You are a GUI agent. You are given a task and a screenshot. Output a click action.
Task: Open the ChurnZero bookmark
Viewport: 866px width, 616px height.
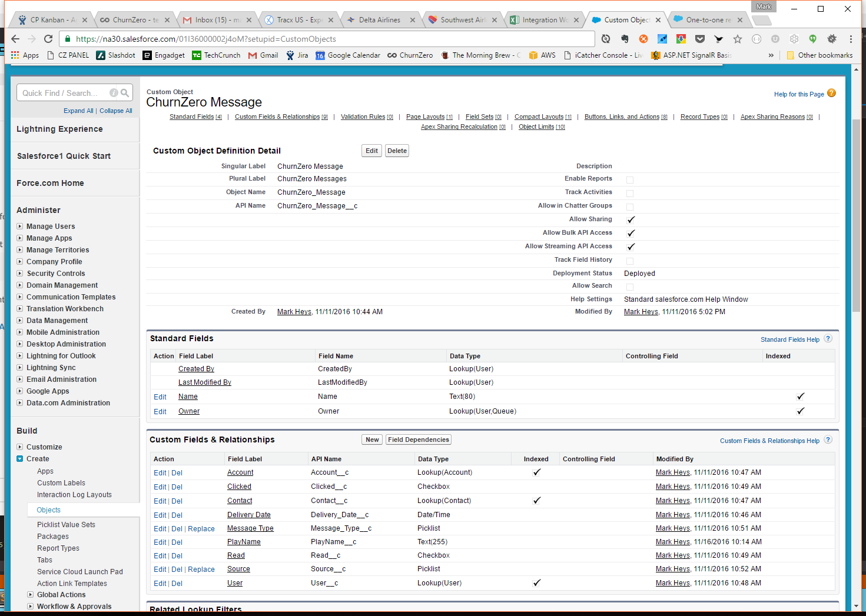[410, 55]
